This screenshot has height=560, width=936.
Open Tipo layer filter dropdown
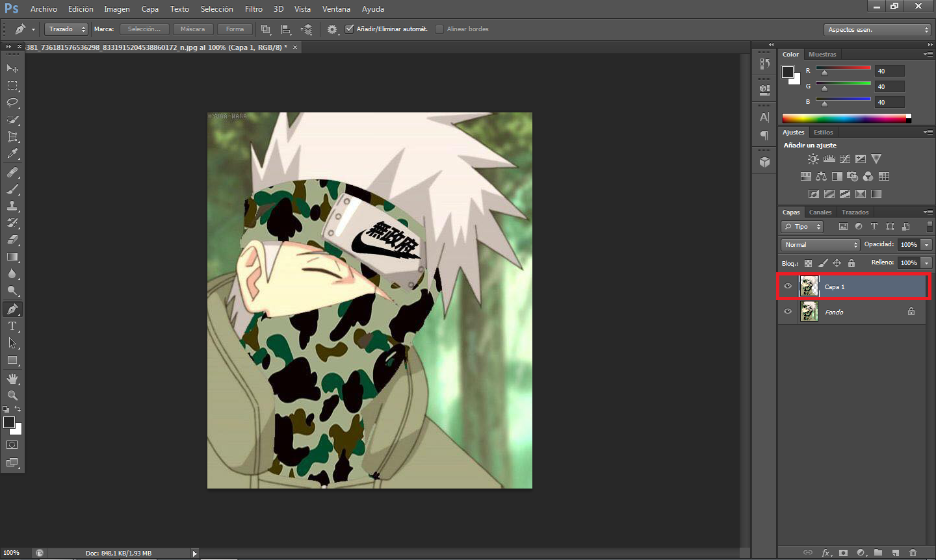802,227
